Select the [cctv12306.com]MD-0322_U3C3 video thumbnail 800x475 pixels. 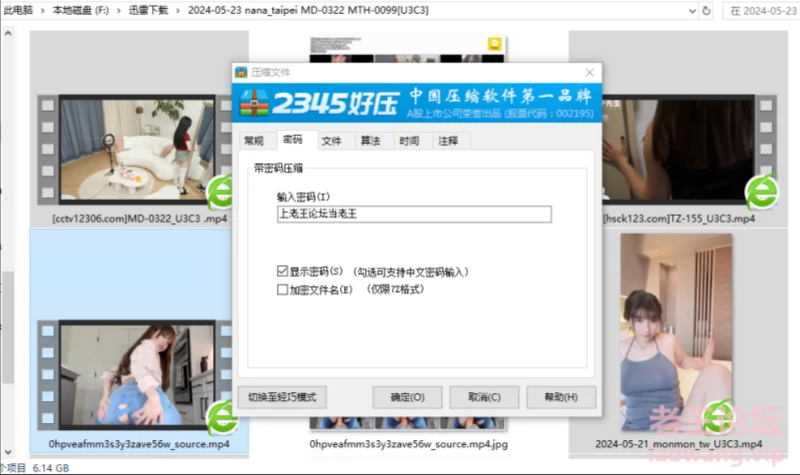point(137,149)
